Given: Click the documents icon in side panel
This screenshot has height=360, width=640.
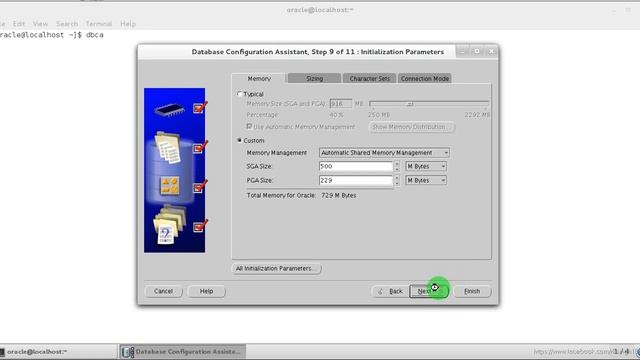Looking at the screenshot, I should click(168, 147).
